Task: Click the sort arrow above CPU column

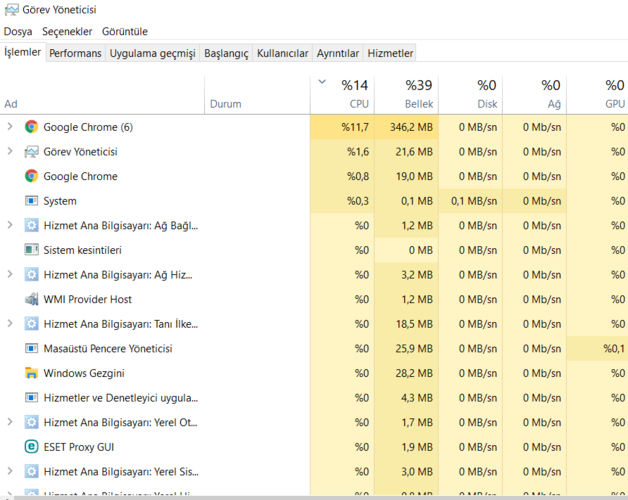Action: click(321, 82)
